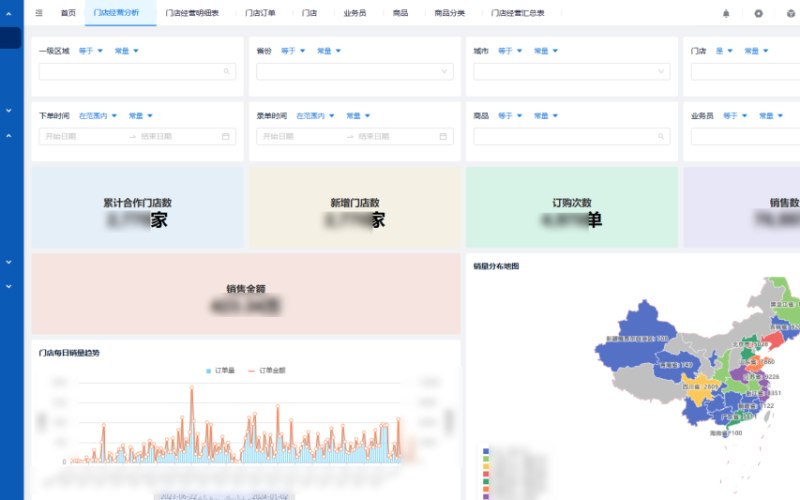800x500 pixels.
Task: Click 销售金额 KPI card
Action: coord(246,294)
